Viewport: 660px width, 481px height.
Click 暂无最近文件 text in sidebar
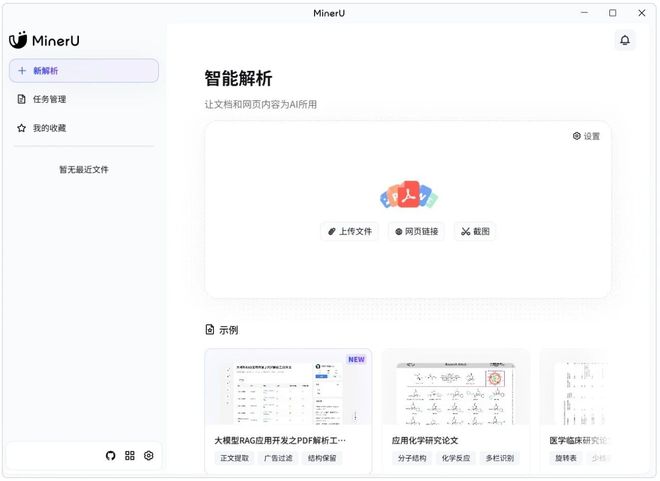click(x=84, y=170)
